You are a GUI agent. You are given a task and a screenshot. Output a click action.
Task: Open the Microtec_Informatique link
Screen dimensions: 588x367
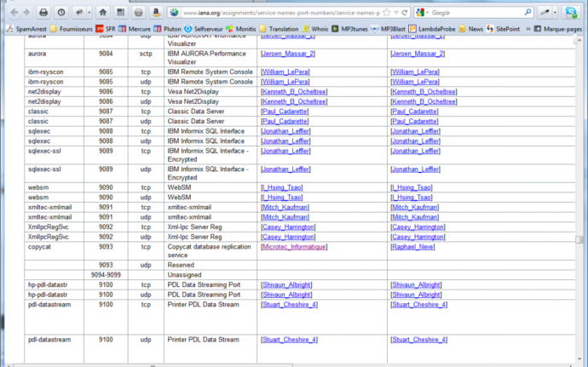(294, 247)
